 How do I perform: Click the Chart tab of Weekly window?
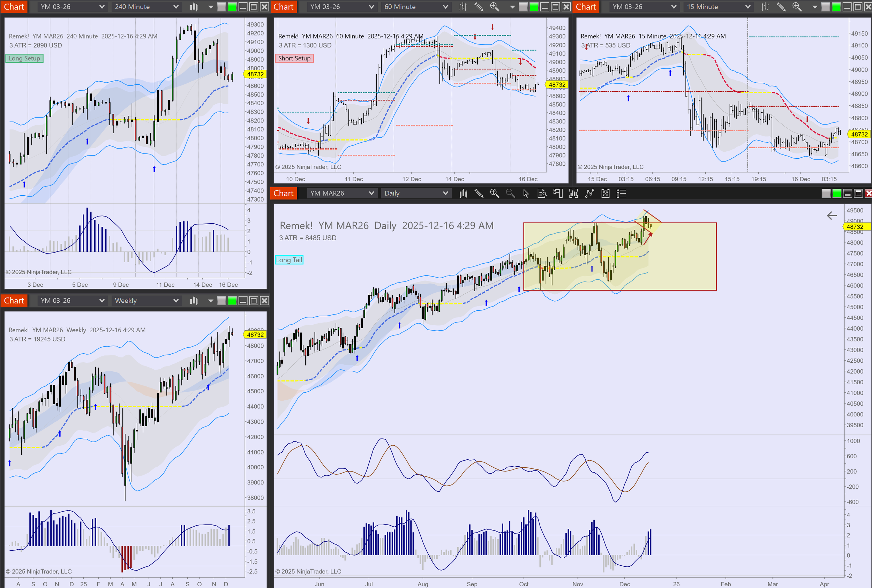(x=14, y=300)
